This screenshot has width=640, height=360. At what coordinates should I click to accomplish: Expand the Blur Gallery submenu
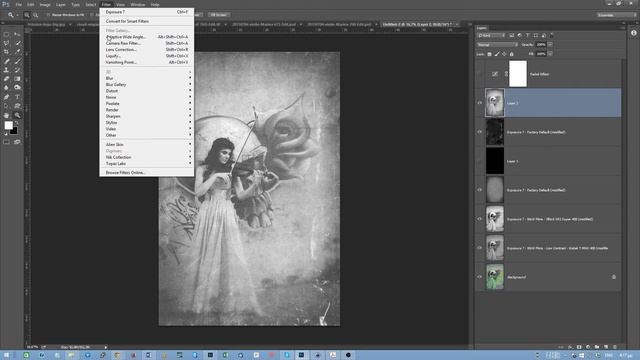click(x=147, y=84)
